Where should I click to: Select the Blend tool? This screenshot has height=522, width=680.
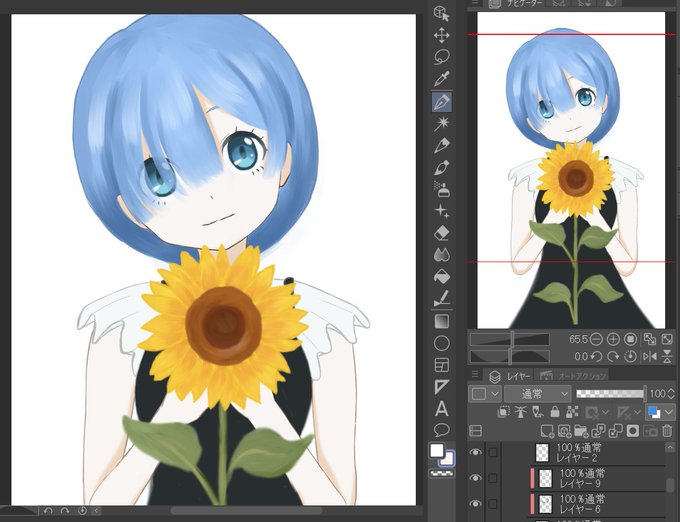point(441,255)
